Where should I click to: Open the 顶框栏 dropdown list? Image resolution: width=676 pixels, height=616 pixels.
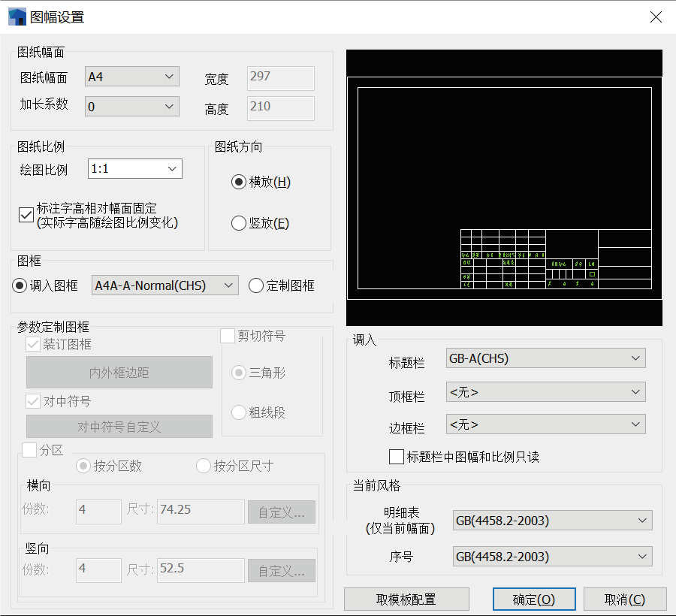pyautogui.click(x=545, y=391)
